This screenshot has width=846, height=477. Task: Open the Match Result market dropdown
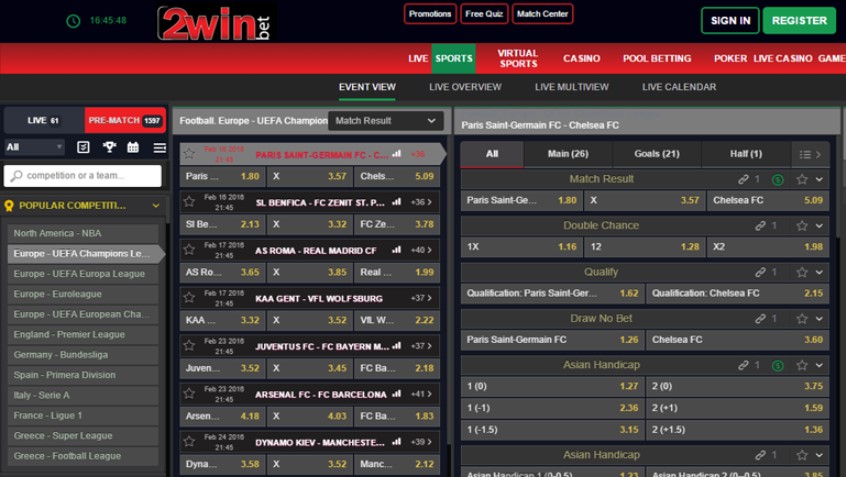pos(386,121)
